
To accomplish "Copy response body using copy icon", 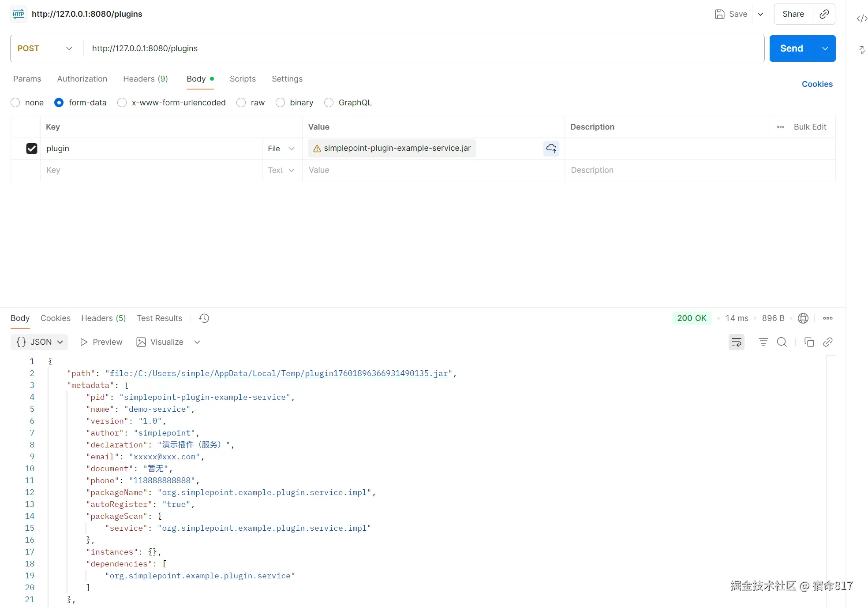I will click(x=809, y=342).
